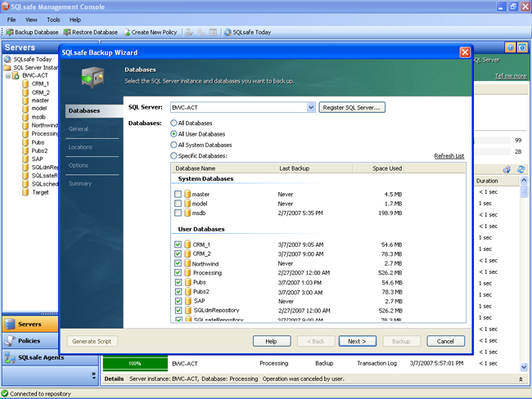Click the Tell me more link
This screenshot has width=532, height=399.
pyautogui.click(x=511, y=76)
